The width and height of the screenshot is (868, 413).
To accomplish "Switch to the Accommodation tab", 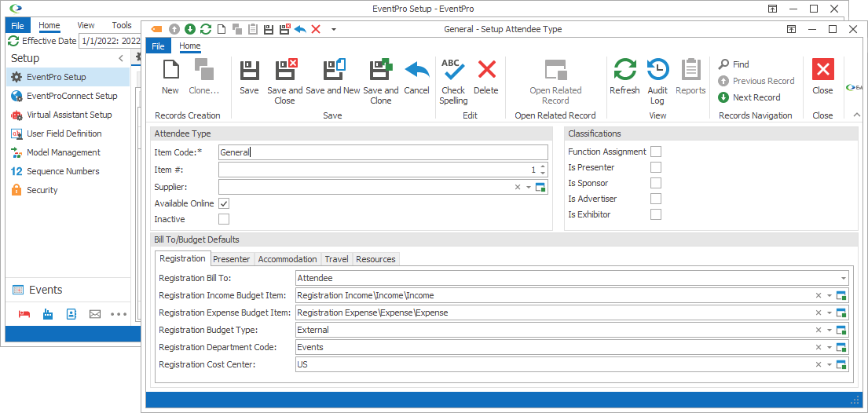I will (x=288, y=259).
